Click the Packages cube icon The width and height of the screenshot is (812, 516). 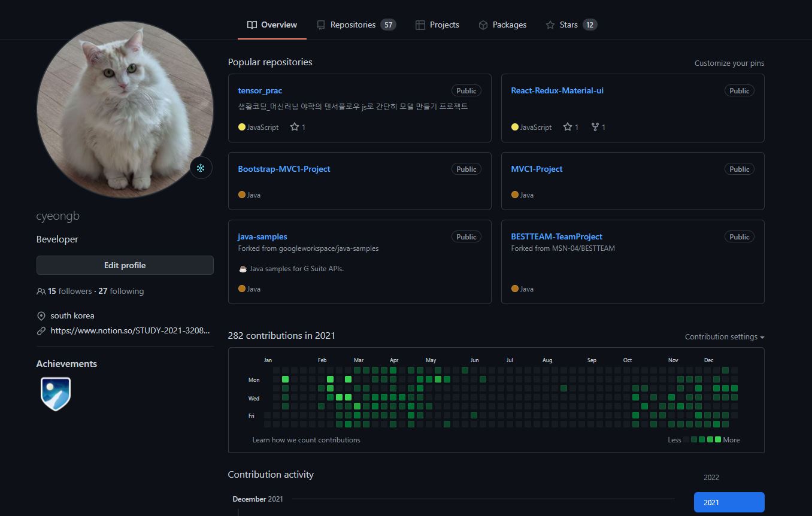(483, 25)
